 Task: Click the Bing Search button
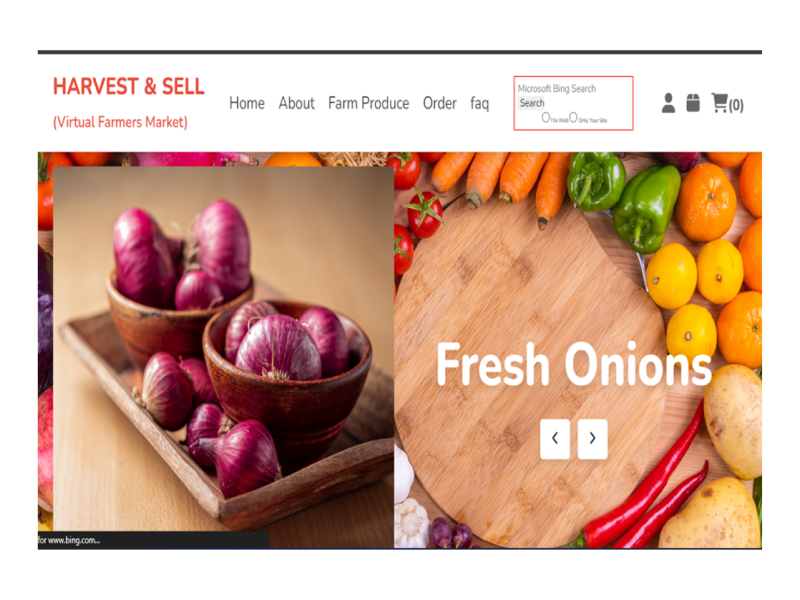click(x=532, y=103)
